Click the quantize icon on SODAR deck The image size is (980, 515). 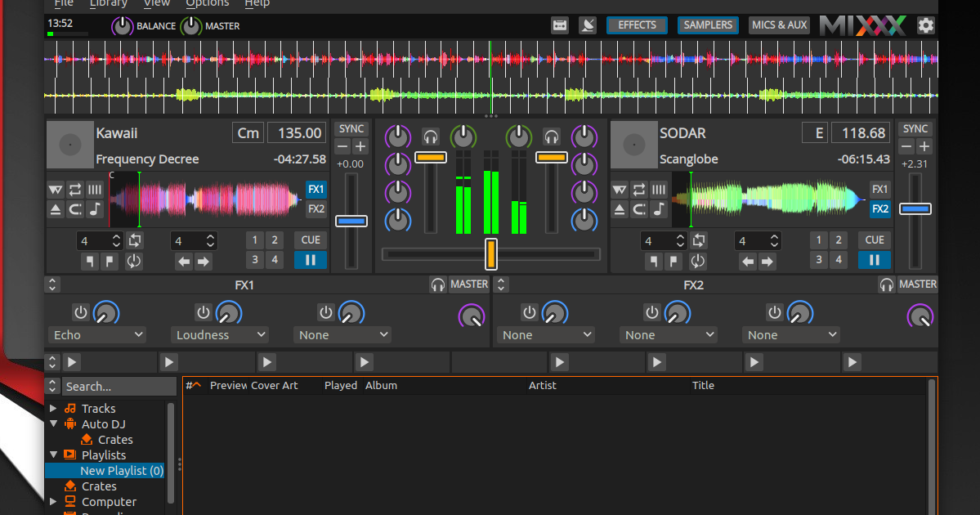(x=659, y=190)
